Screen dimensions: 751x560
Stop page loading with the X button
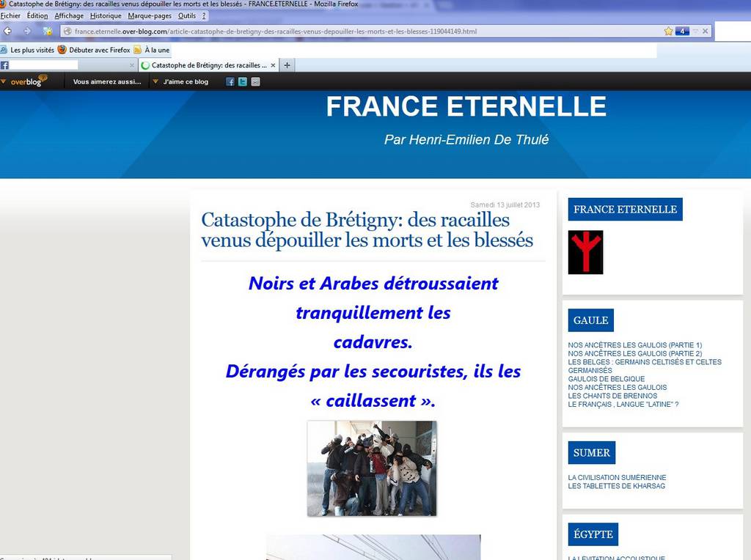click(705, 31)
